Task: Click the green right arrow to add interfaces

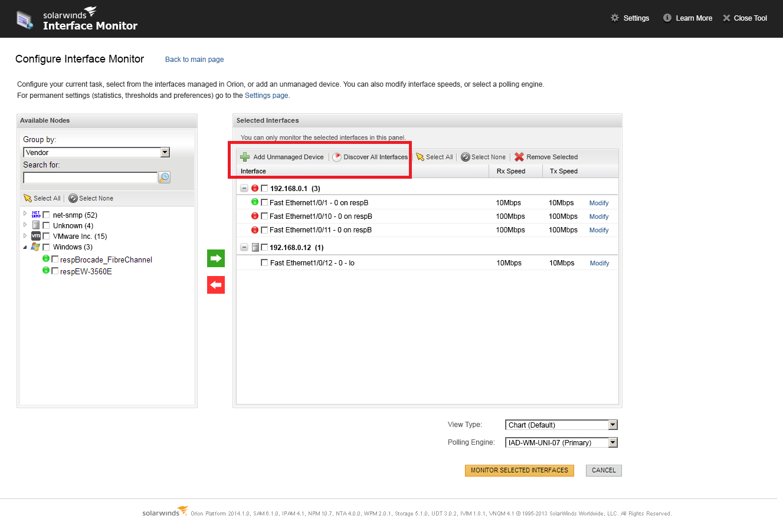Action: (216, 258)
